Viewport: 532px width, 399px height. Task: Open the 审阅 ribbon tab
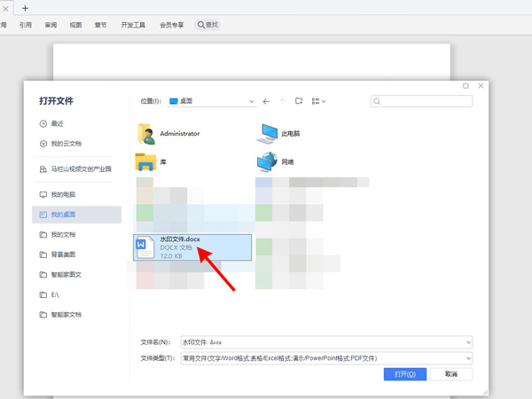(51, 26)
